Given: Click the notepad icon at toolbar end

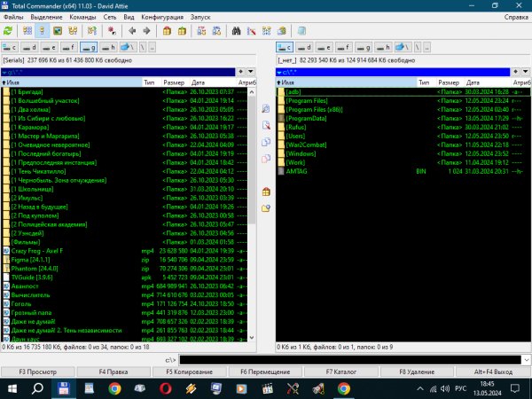Looking at the screenshot, I should (x=301, y=31).
